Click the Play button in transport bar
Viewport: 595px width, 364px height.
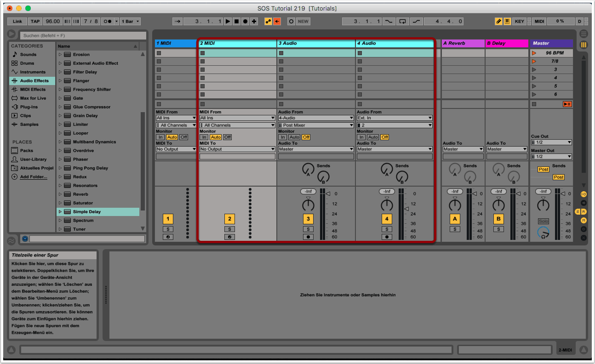coord(228,22)
